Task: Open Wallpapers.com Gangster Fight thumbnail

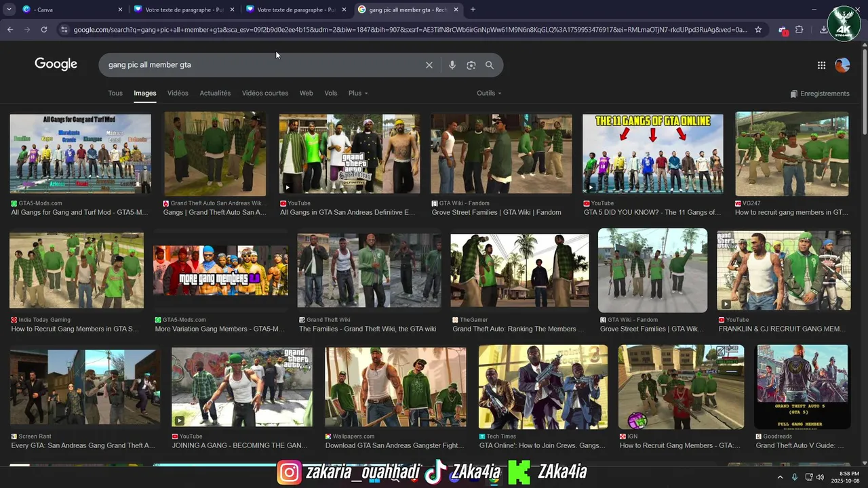Action: pyautogui.click(x=395, y=387)
